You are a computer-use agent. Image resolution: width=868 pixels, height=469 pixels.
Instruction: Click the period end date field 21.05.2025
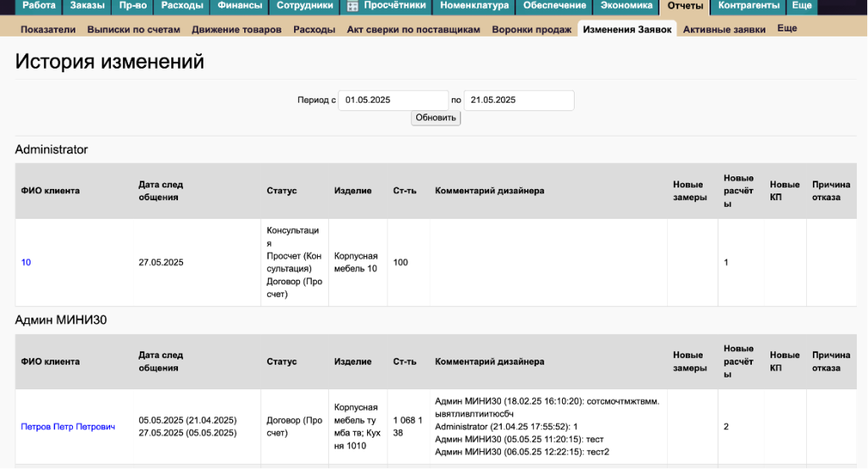point(519,100)
